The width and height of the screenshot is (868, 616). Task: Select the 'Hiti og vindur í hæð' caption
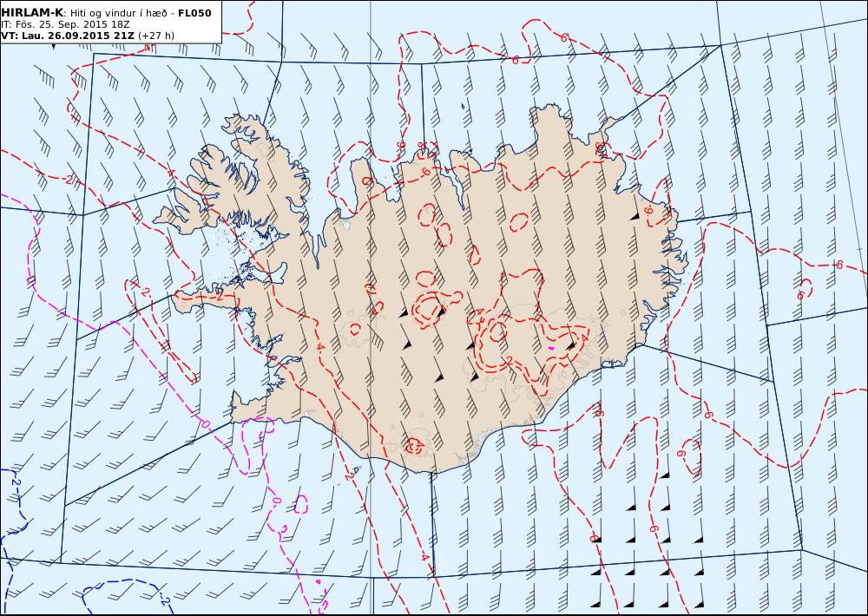coord(118,13)
